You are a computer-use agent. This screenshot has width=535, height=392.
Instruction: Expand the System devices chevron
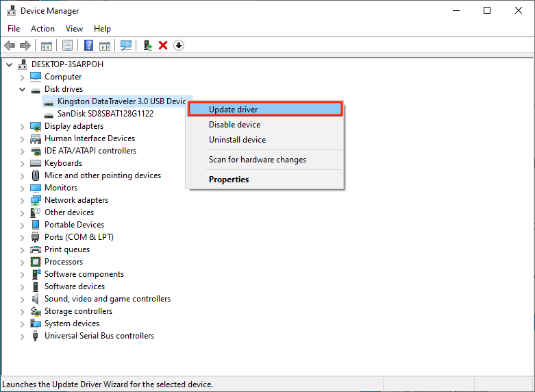point(23,323)
